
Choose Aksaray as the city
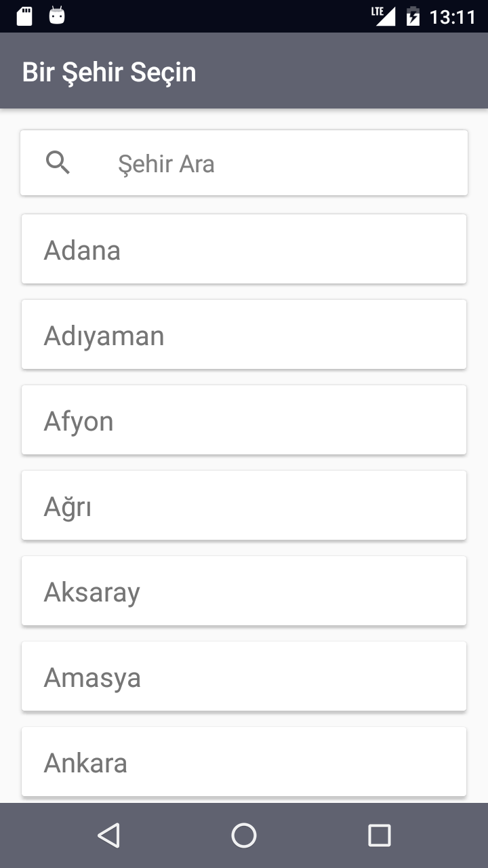tap(244, 591)
